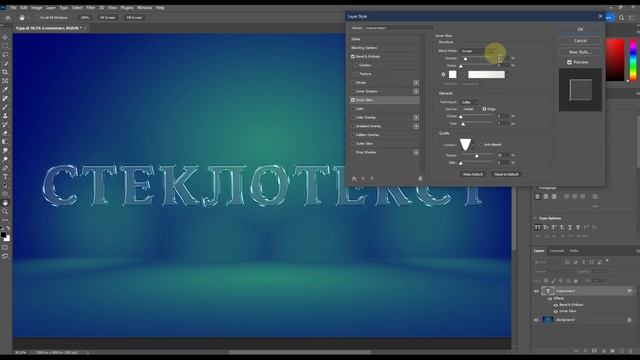The image size is (640, 360).
Task: Click the Background layer thumbnail
Action: (x=548, y=320)
